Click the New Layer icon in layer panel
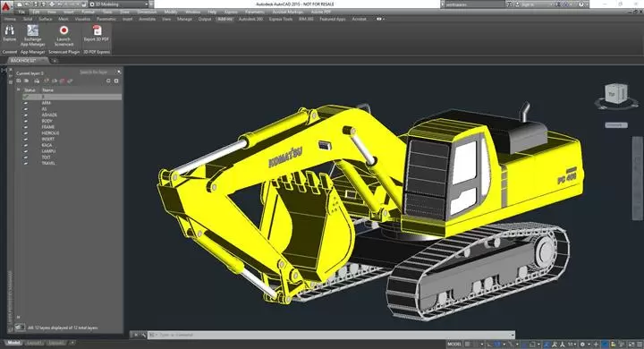 click(47, 81)
